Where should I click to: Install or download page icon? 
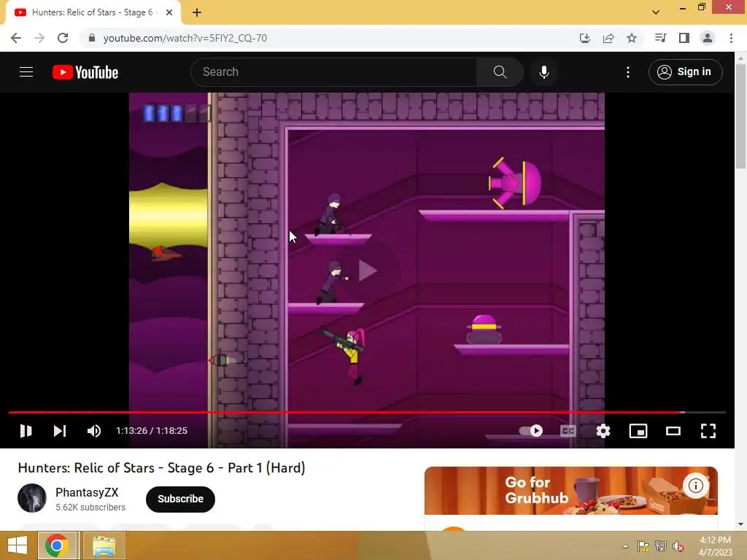point(584,38)
